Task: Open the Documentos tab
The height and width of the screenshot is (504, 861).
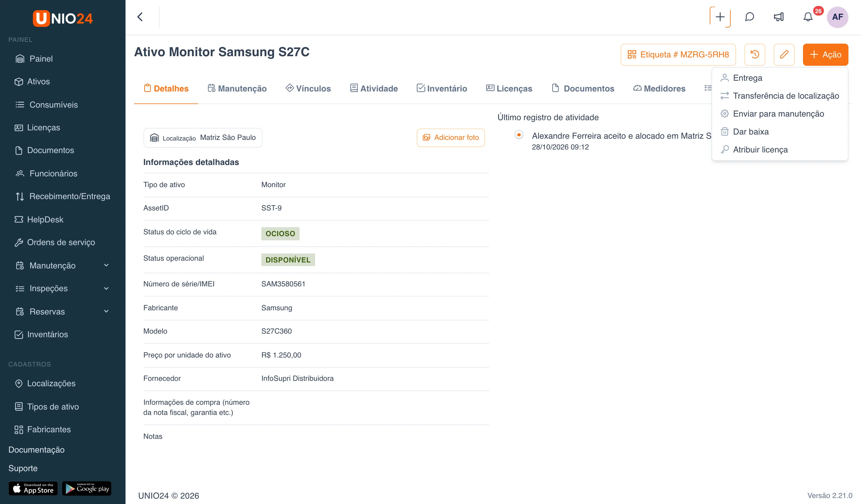Action: pyautogui.click(x=583, y=88)
